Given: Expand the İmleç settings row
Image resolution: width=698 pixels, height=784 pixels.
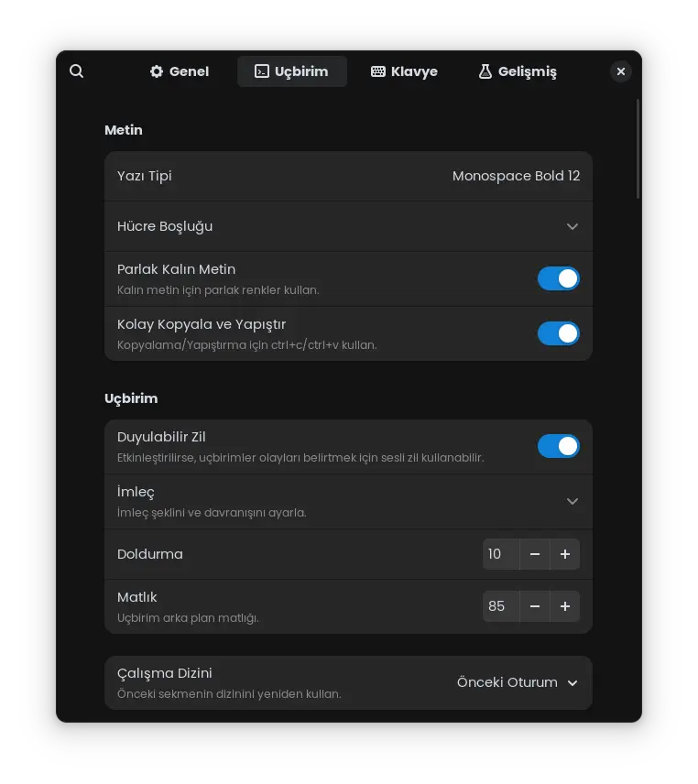Looking at the screenshot, I should click(x=348, y=502).
